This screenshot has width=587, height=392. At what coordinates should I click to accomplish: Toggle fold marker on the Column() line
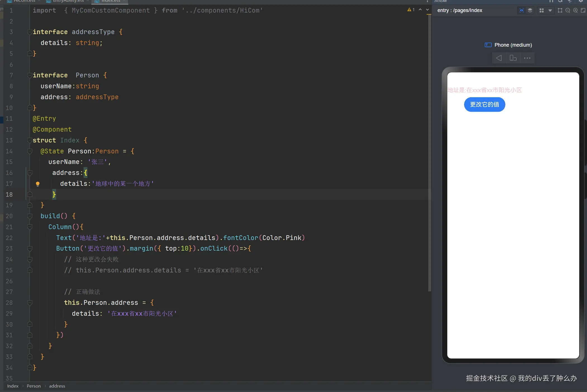[x=30, y=227]
